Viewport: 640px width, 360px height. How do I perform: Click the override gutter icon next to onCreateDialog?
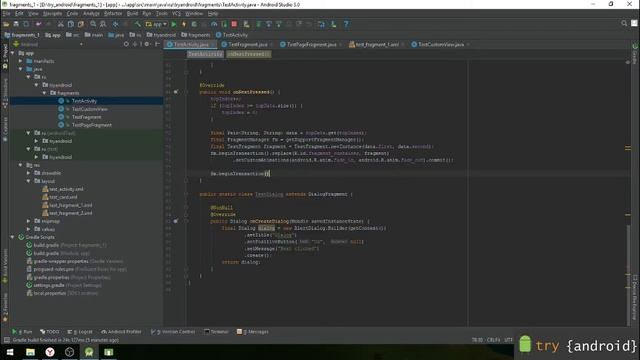176,221
